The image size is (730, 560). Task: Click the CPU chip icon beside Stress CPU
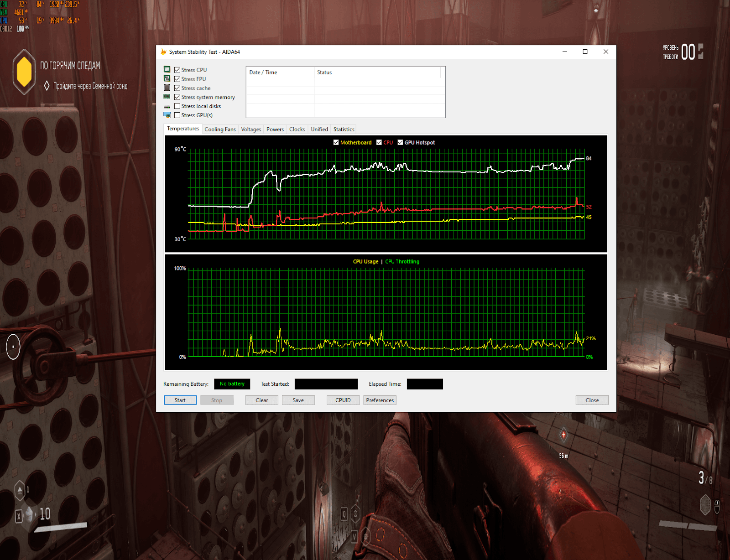pyautogui.click(x=167, y=69)
